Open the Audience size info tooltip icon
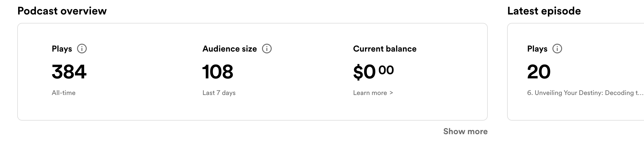The height and width of the screenshot is (158, 644). pos(267,49)
